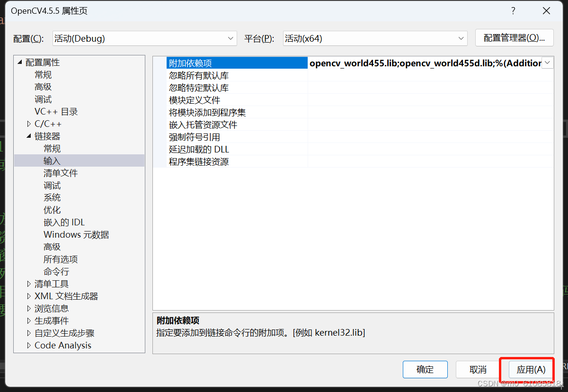Expand the XML 文档生成器 node
Image resolution: width=568 pixels, height=392 pixels.
click(29, 296)
